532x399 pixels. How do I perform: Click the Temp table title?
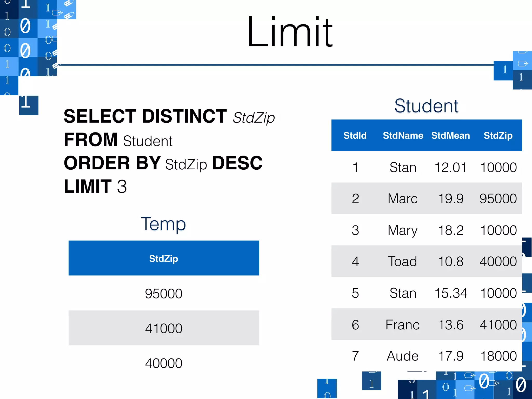(x=163, y=224)
